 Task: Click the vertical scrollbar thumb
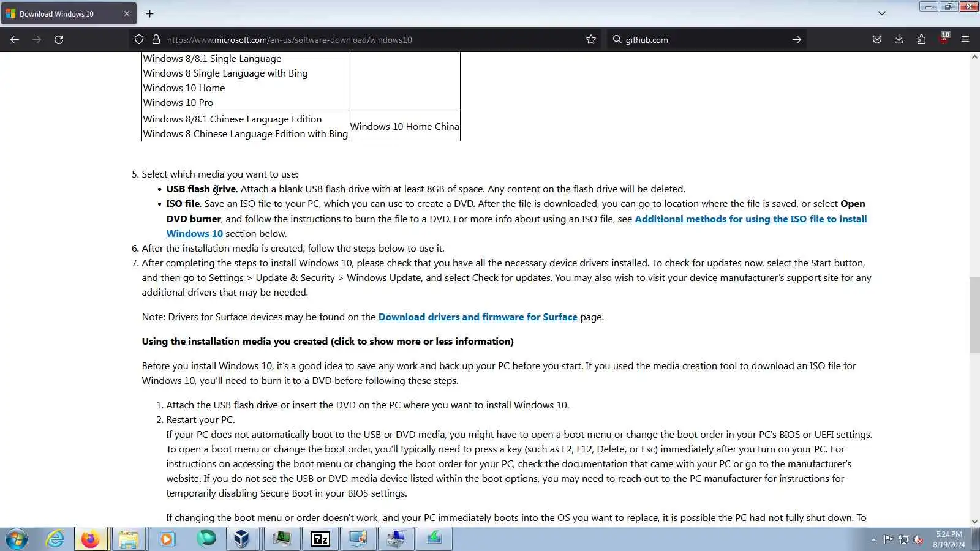[x=974, y=315]
